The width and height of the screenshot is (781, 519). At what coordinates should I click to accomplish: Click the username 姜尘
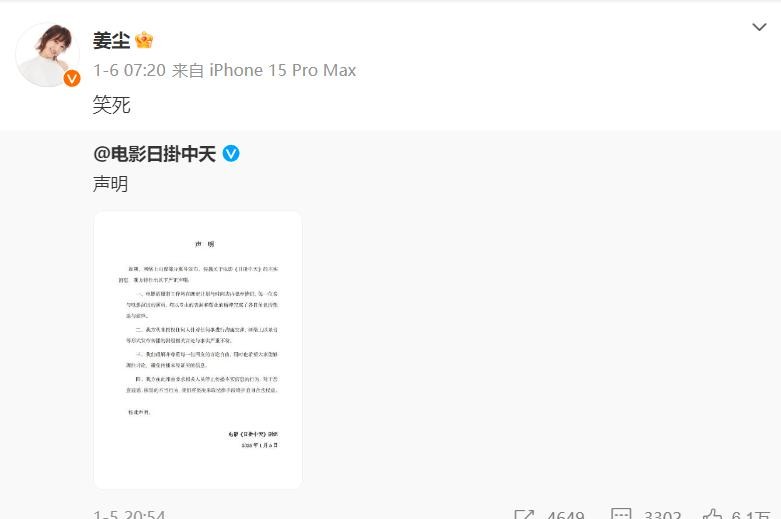point(112,40)
